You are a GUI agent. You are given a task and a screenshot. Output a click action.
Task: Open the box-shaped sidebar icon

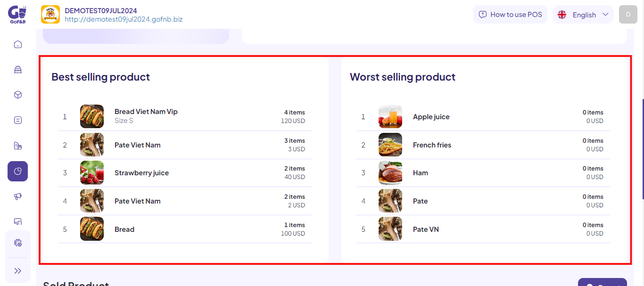(18, 95)
